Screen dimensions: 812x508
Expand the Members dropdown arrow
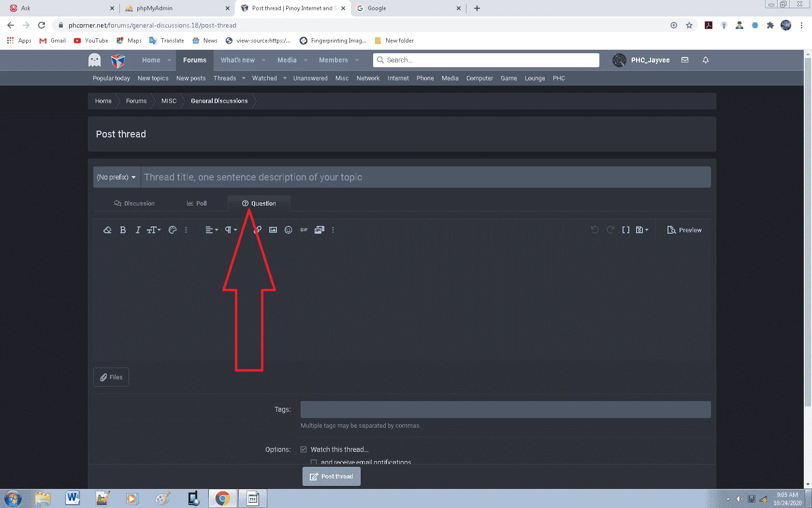point(357,60)
